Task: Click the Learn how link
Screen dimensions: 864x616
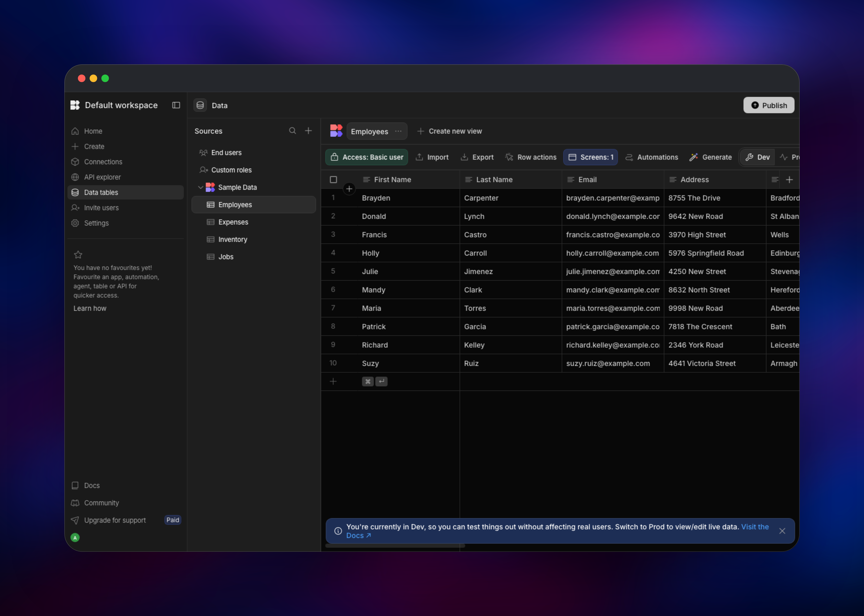Action: tap(90, 308)
